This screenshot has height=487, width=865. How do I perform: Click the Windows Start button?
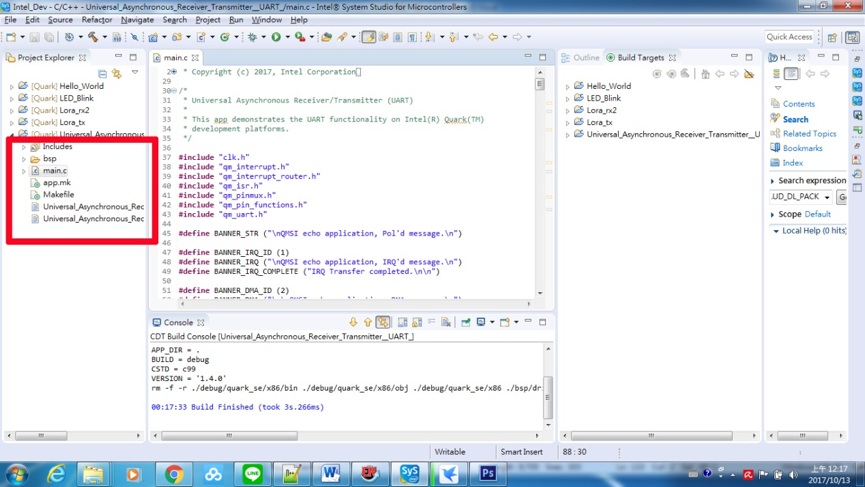17,474
